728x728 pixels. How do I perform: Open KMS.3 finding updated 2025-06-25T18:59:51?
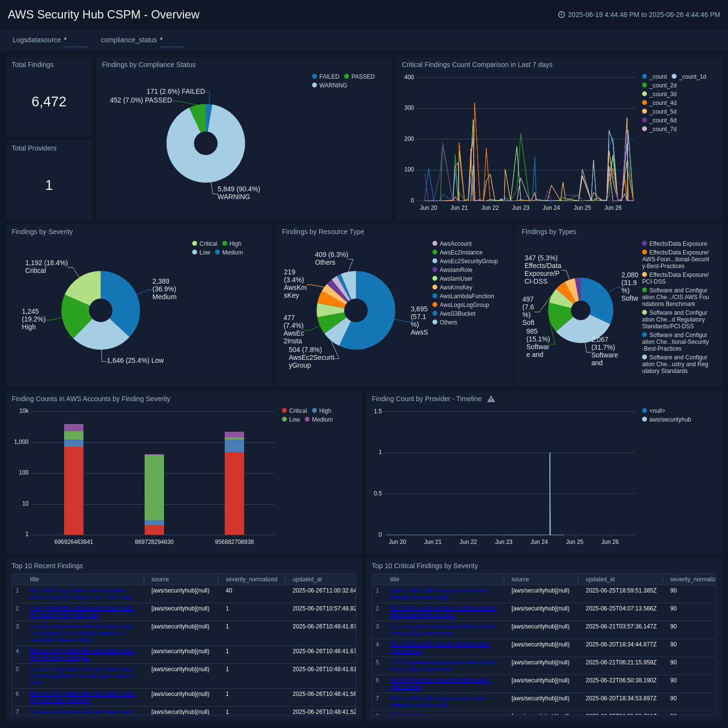click(x=439, y=594)
